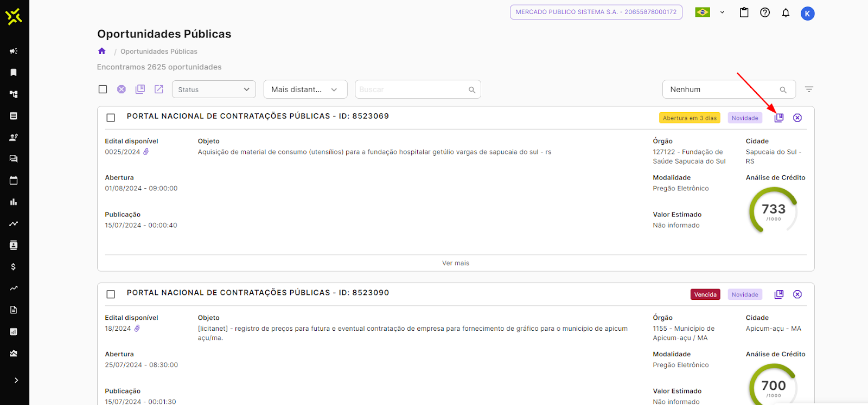
Task: Click 'Ver mais' on the first opportunity
Action: [455, 263]
